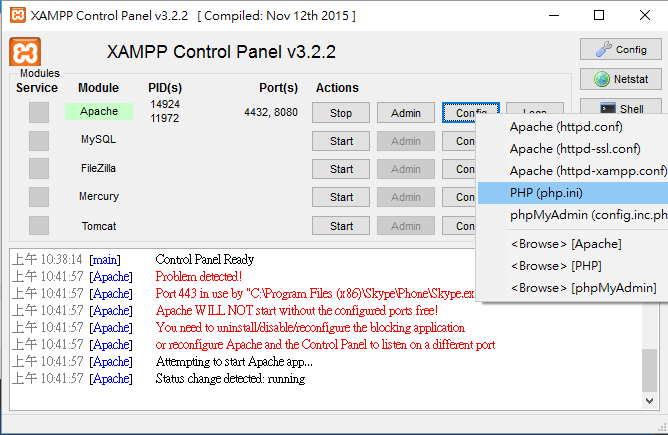
Task: Click the large orange XAMPP logo
Action: [25, 52]
